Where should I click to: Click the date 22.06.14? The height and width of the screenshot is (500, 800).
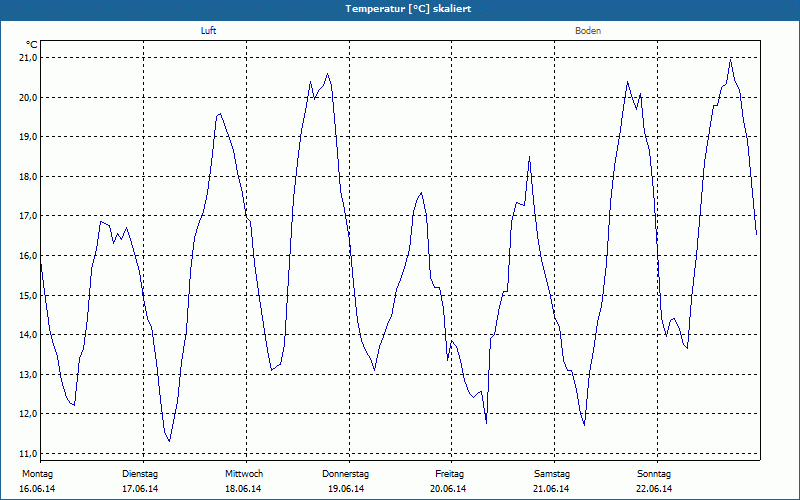coord(654,489)
